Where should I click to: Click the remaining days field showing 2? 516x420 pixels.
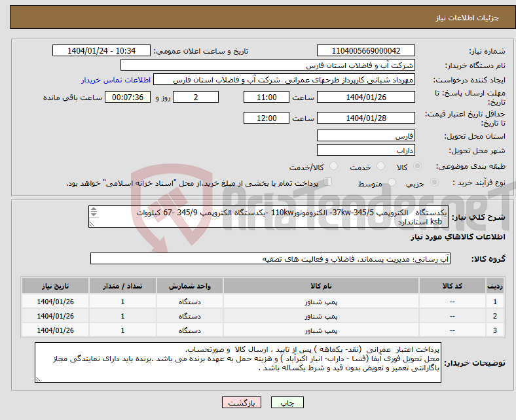coord(196,97)
